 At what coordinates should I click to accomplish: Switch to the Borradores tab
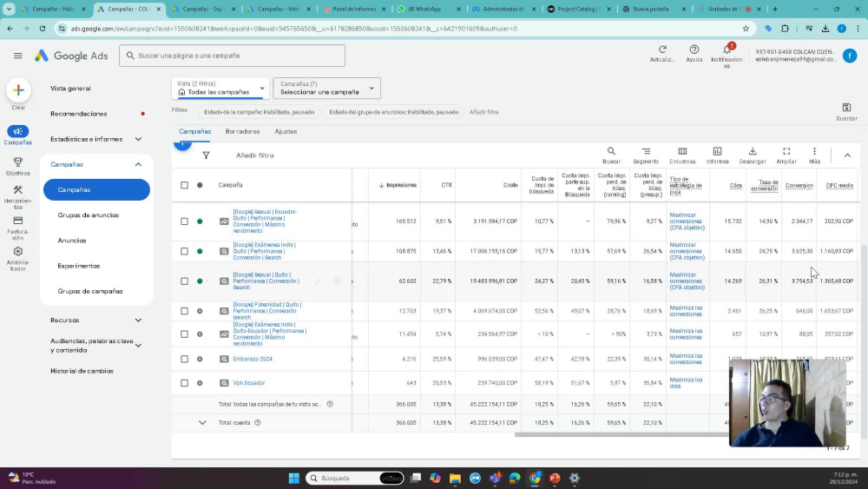coord(242,131)
